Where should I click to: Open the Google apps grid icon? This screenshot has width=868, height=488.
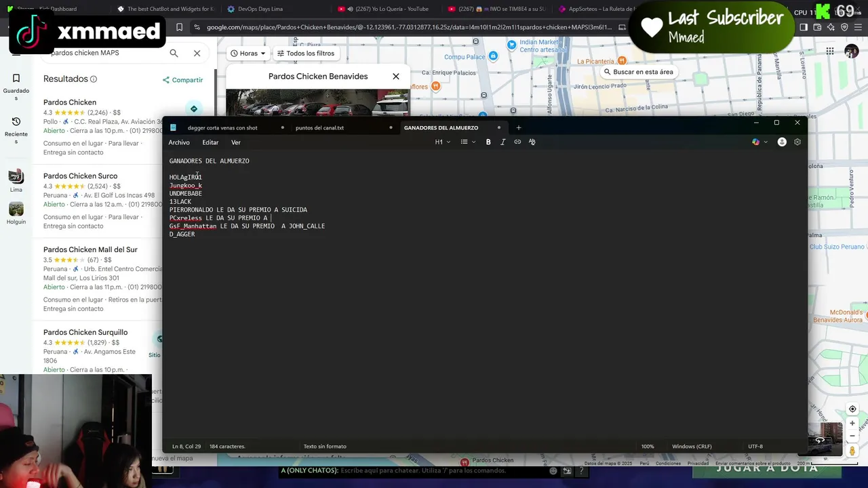click(x=830, y=51)
